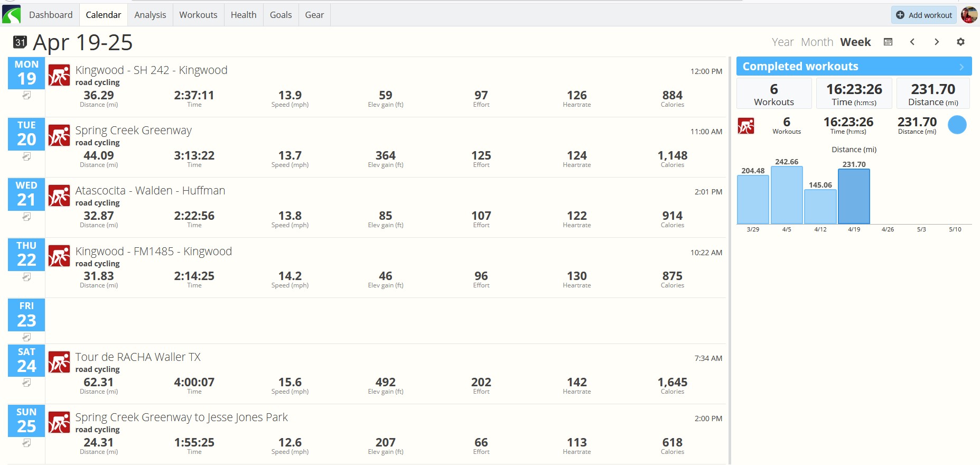Click the blue circle color swatch
980x465 pixels.
pos(957,125)
